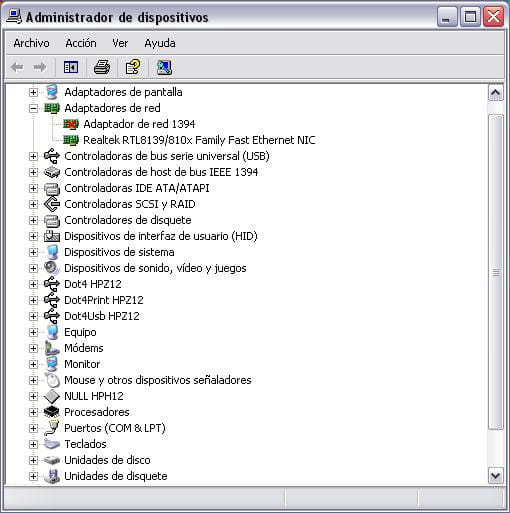The height and width of the screenshot is (513, 510).
Task: Click the Módems device icon
Action: 52,348
